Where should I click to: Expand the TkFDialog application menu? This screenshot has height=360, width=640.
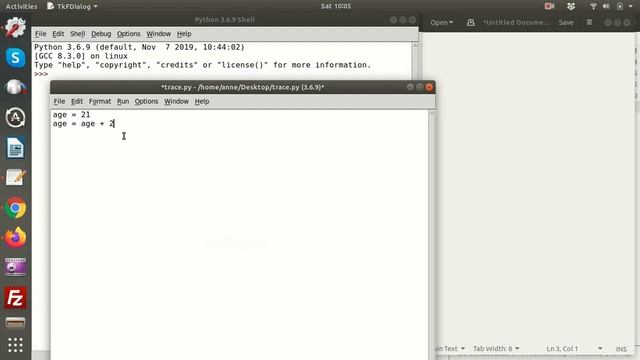[x=73, y=6]
